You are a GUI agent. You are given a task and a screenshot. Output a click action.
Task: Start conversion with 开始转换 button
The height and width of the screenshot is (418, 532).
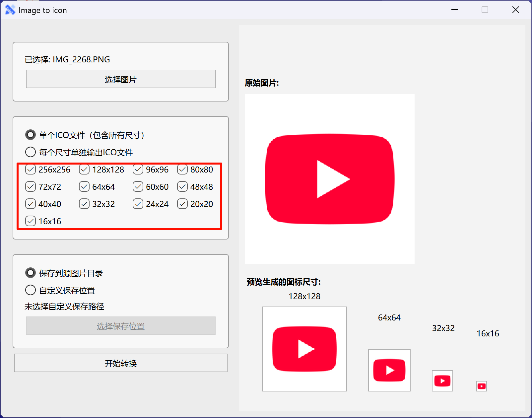coord(121,363)
